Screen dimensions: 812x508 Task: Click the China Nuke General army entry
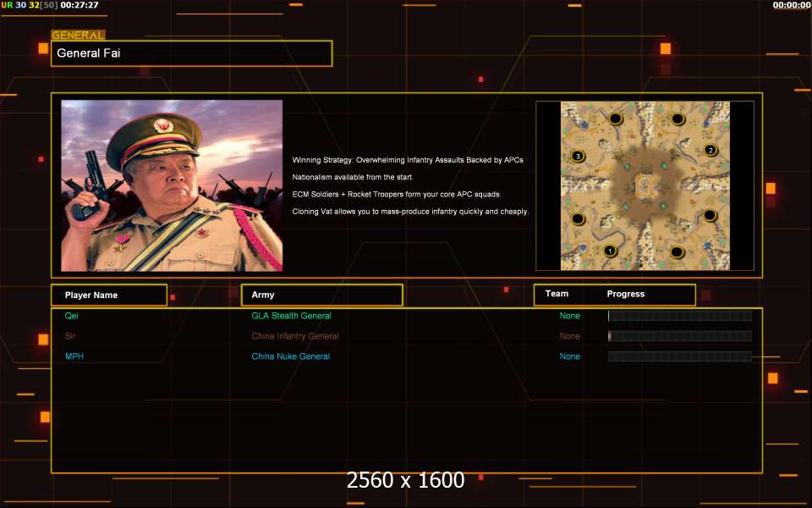click(x=290, y=356)
